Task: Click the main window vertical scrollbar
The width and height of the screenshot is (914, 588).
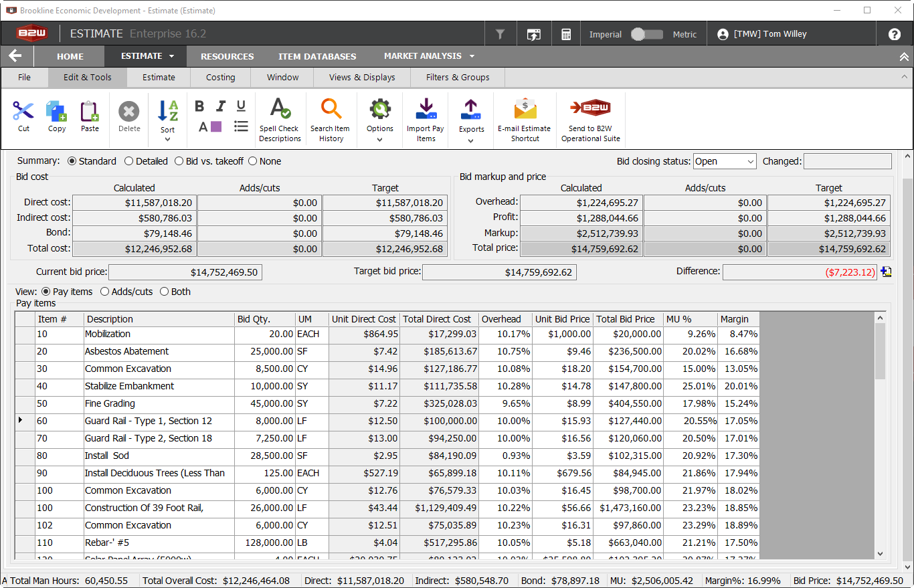Action: (x=908, y=361)
